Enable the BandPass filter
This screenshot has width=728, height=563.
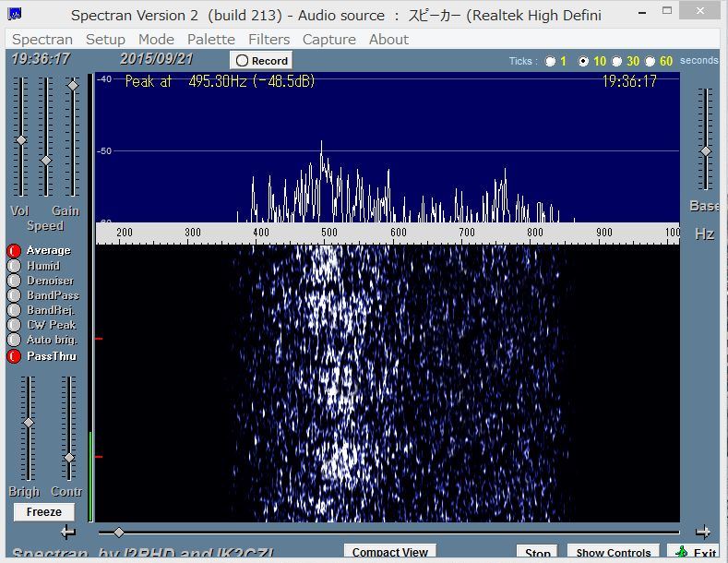14,295
